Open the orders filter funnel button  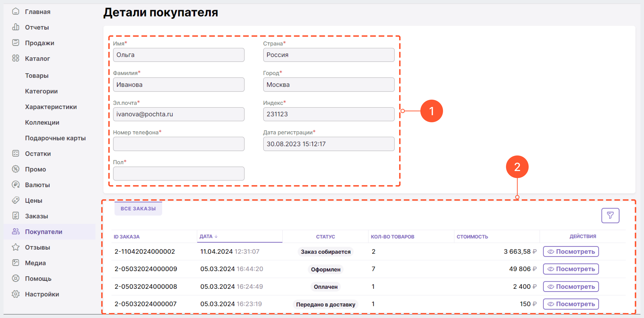610,215
